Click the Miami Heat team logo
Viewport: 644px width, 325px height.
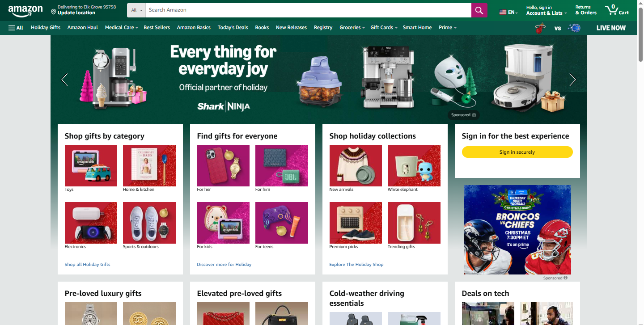[x=540, y=28]
